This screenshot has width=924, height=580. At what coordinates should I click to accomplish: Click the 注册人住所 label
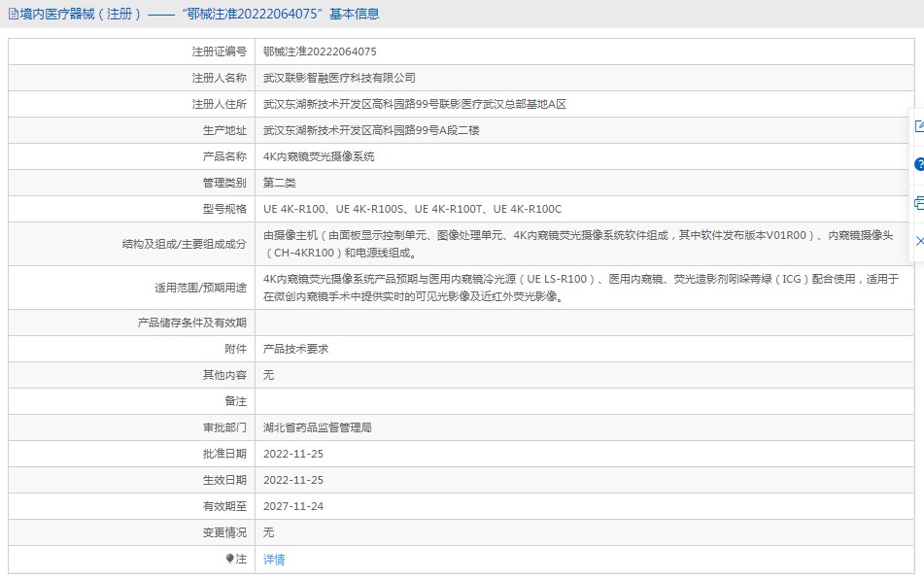coord(220,104)
